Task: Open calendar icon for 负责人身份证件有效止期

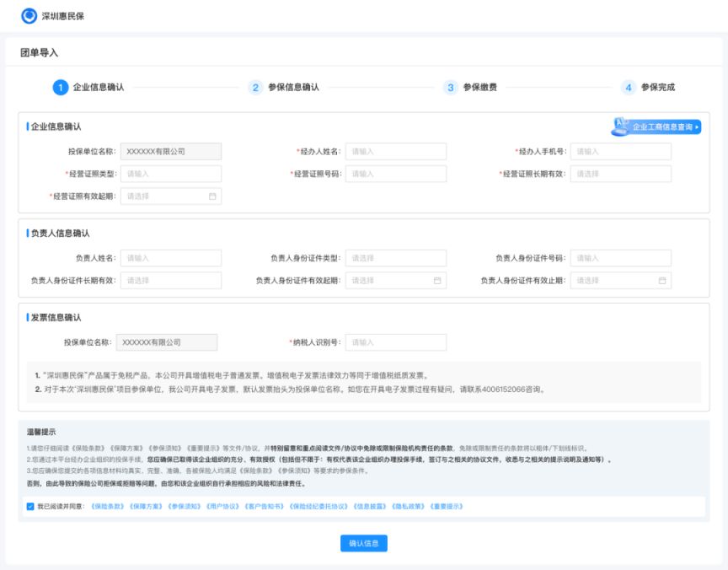Action: coord(662,281)
